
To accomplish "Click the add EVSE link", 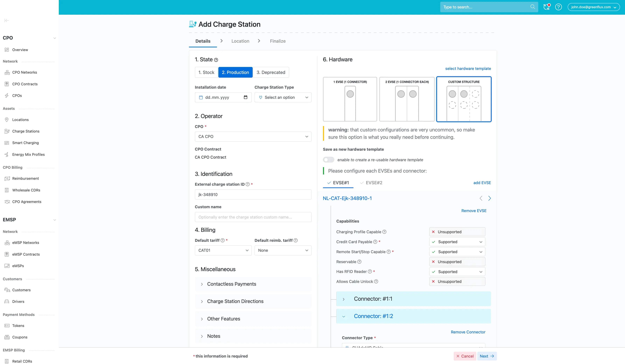I will (482, 183).
